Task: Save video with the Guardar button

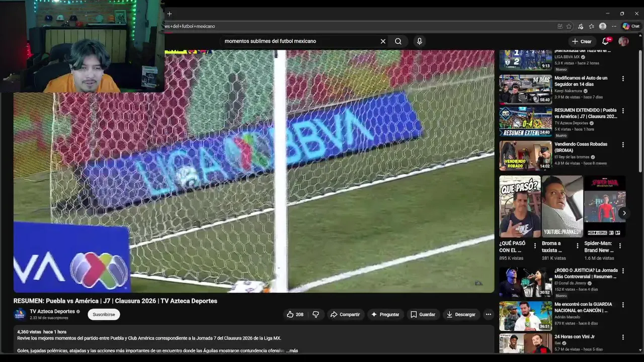Action: (x=423, y=314)
